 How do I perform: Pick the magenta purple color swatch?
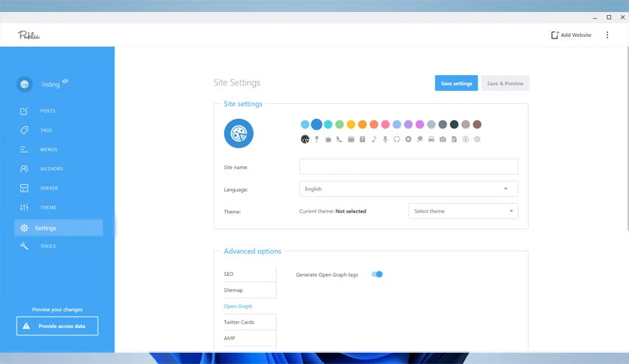click(x=420, y=124)
